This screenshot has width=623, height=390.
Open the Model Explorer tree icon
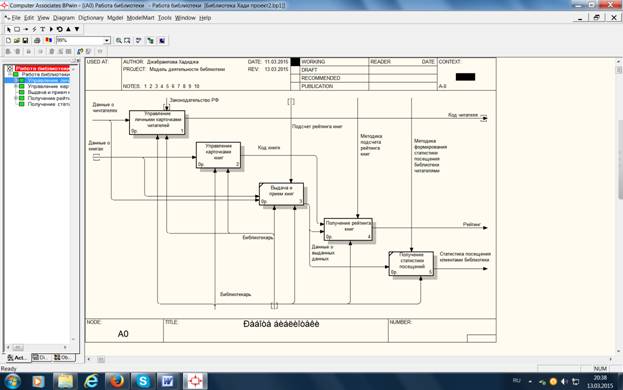(150, 41)
